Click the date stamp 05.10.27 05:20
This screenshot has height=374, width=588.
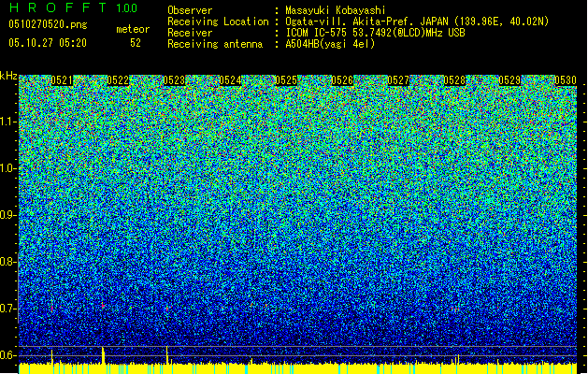(48, 43)
